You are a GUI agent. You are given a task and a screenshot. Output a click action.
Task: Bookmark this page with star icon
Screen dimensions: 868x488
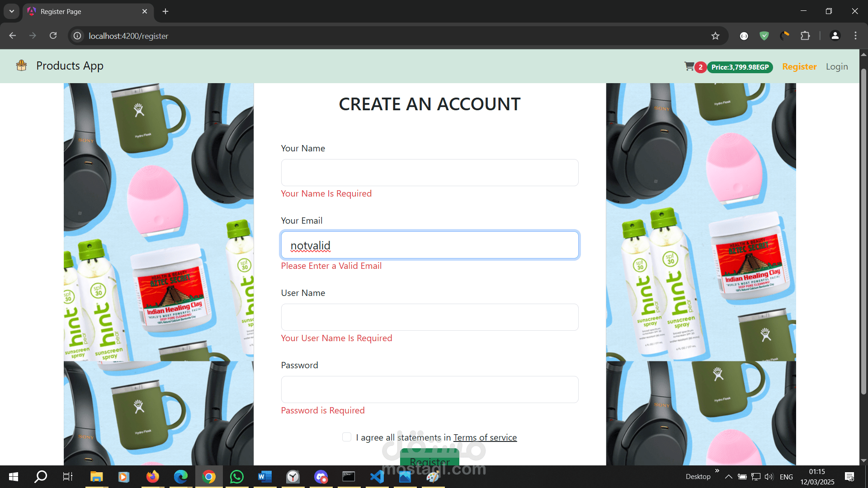tap(715, 36)
